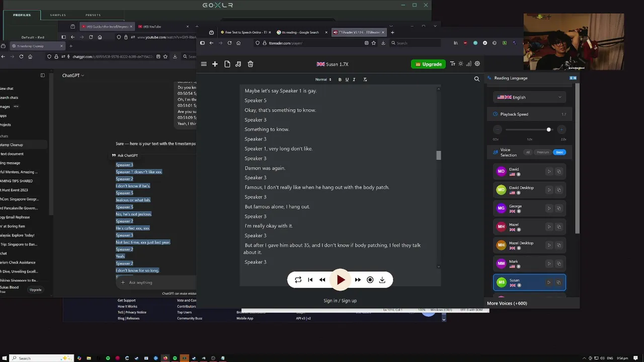
Task: Switch to YouTube tab in back browser
Action: [x=164, y=27]
